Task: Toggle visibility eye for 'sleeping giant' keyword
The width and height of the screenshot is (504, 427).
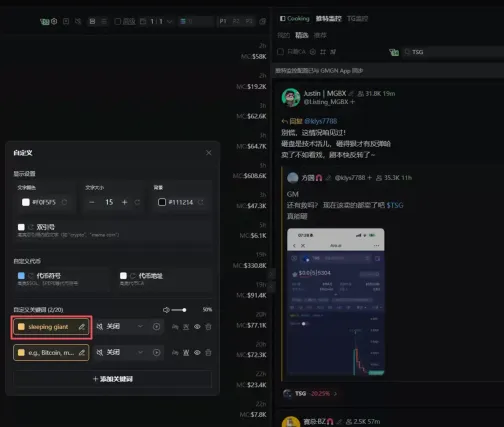Action: click(197, 327)
